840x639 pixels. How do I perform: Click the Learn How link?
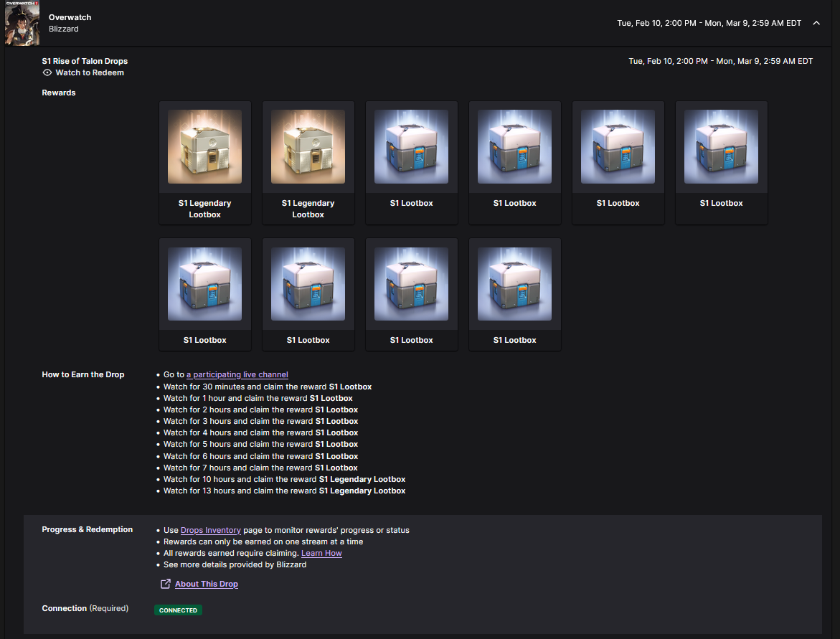[321, 553]
